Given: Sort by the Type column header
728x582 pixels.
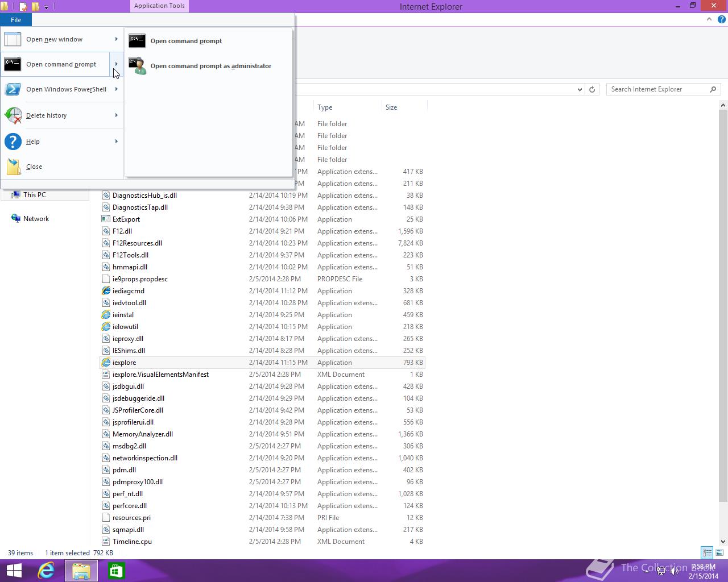Looking at the screenshot, I should (x=348, y=107).
